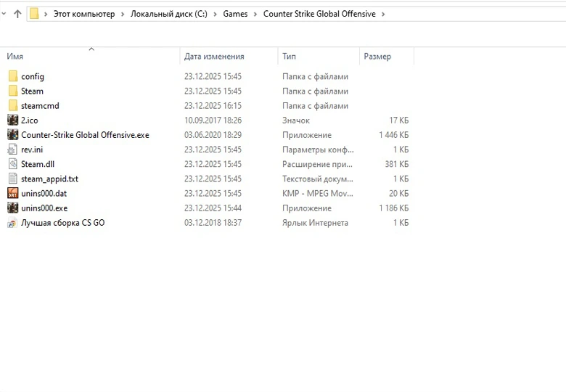The image size is (566, 392).
Task: Select the steam_appid.txt file
Action: pos(49,179)
